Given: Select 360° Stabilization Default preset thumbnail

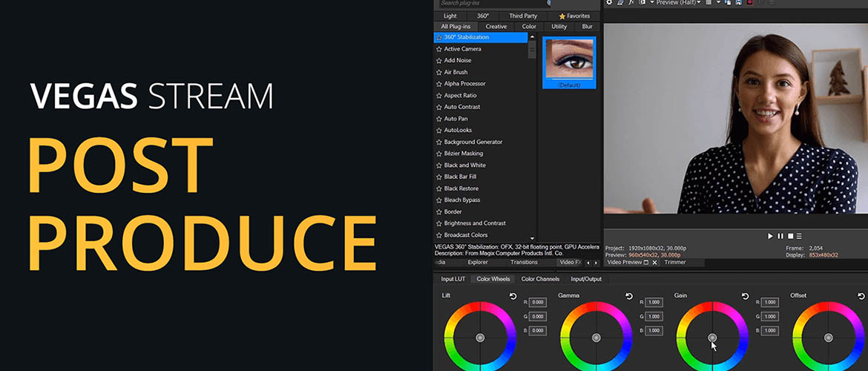Looking at the screenshot, I should (x=569, y=62).
